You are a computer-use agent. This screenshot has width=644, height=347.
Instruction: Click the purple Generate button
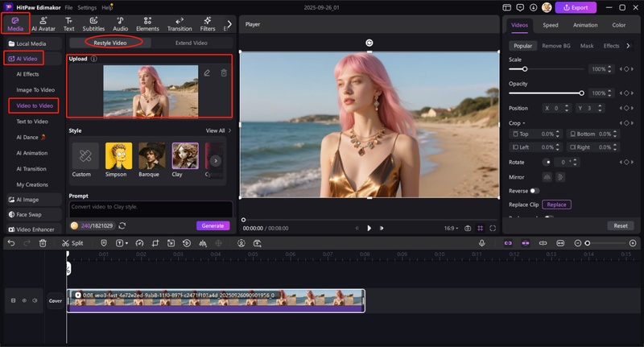(213, 225)
